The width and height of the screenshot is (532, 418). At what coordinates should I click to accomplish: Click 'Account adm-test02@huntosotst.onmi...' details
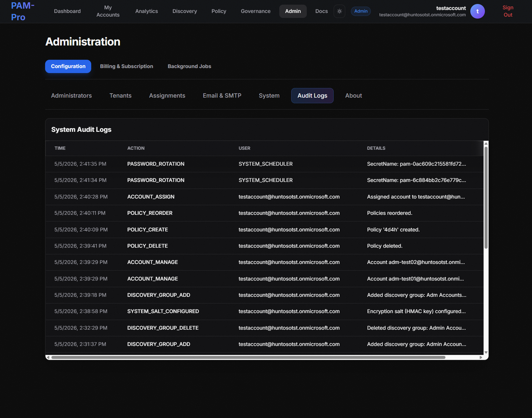click(416, 262)
